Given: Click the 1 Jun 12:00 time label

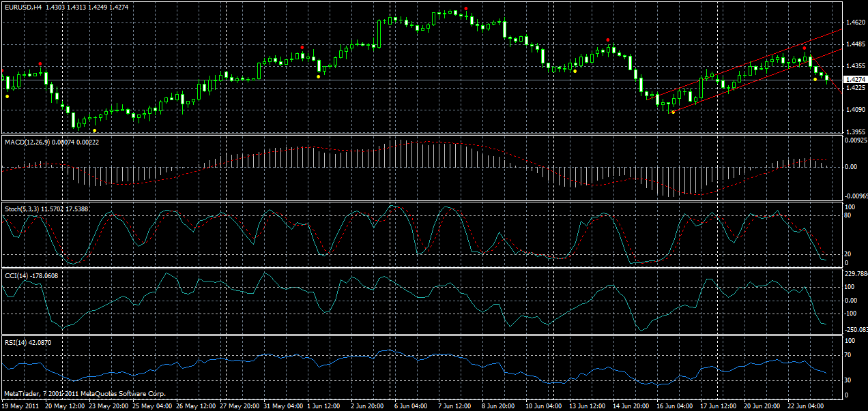Looking at the screenshot, I should coord(324,406).
